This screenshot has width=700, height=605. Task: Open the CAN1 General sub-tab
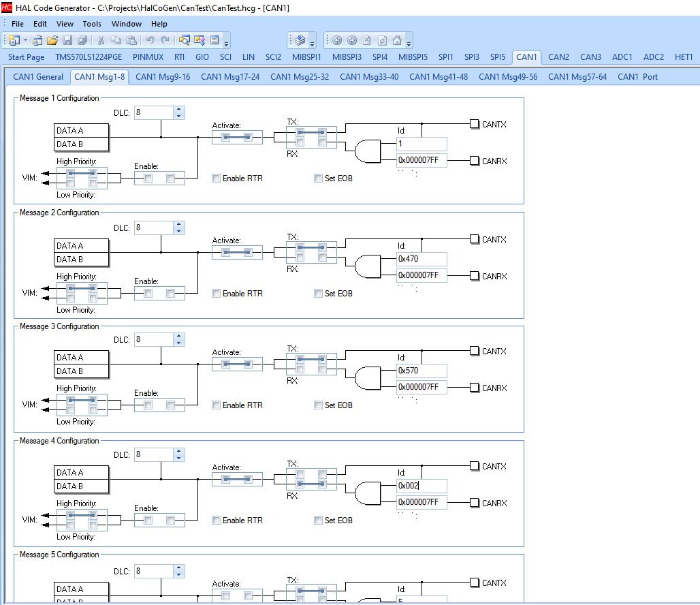click(38, 77)
